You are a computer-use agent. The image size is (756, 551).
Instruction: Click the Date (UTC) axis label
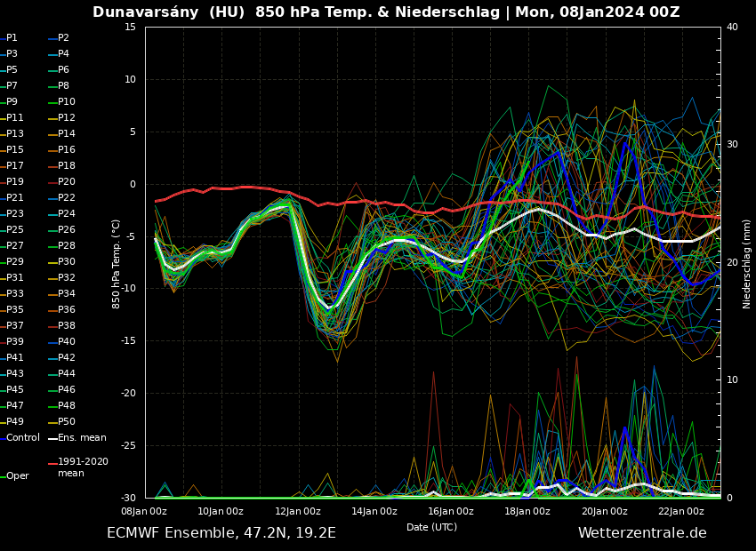[x=431, y=527]
